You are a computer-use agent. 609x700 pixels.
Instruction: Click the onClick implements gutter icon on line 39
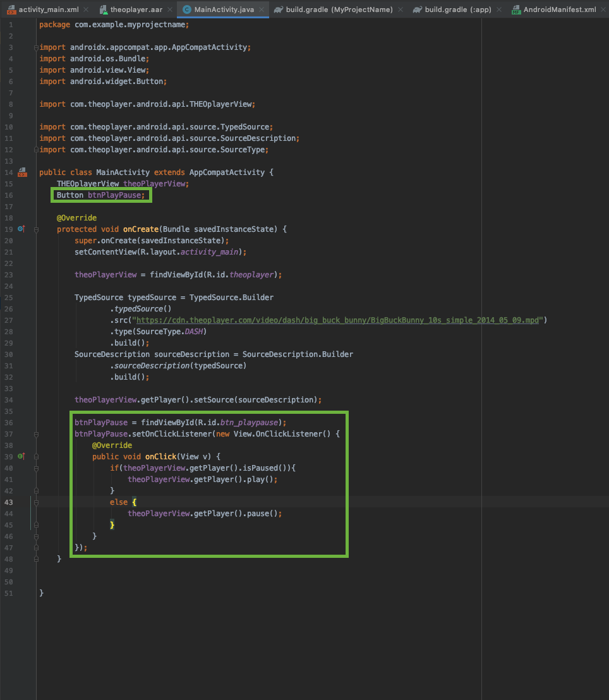tap(21, 456)
